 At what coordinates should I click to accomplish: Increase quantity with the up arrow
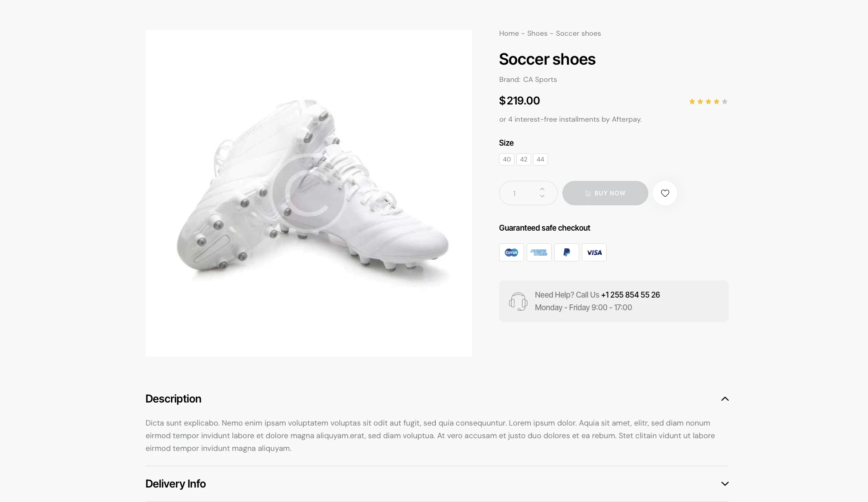(x=542, y=189)
